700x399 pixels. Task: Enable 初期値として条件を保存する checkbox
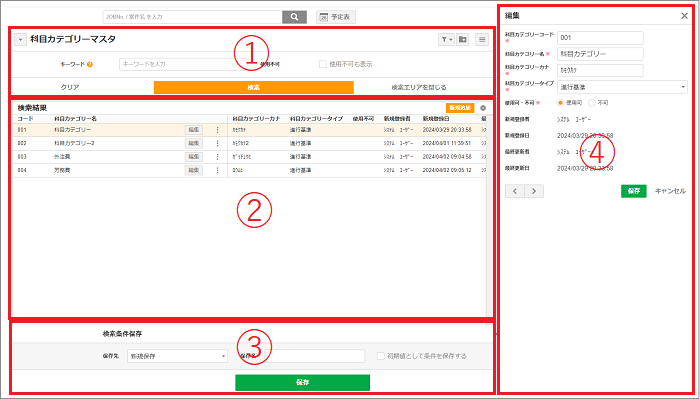click(380, 356)
